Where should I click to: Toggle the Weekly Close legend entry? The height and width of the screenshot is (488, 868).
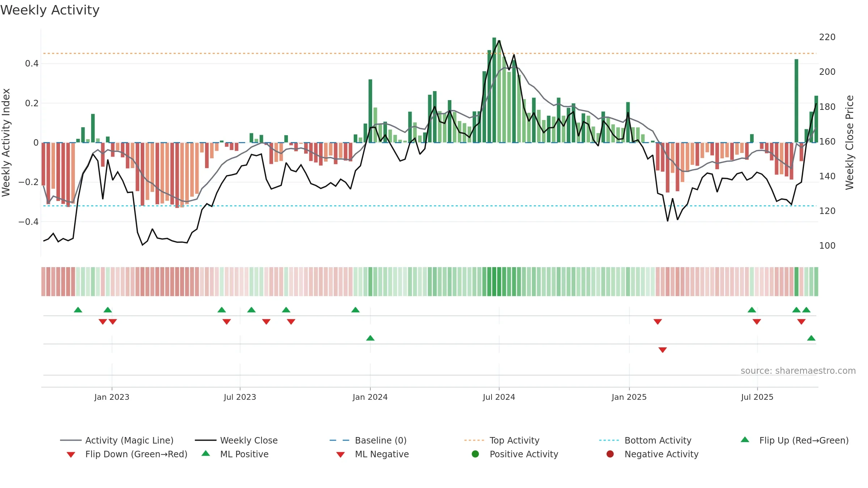coord(236,440)
